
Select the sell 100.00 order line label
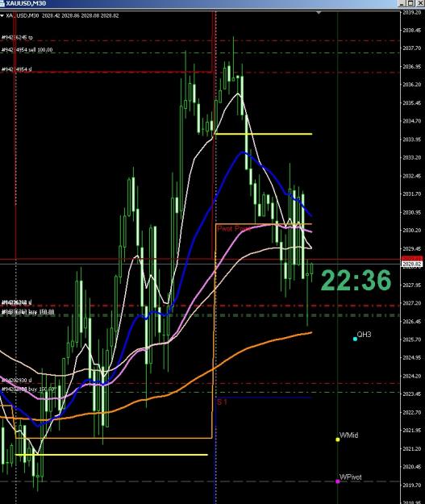pyautogui.click(x=27, y=50)
